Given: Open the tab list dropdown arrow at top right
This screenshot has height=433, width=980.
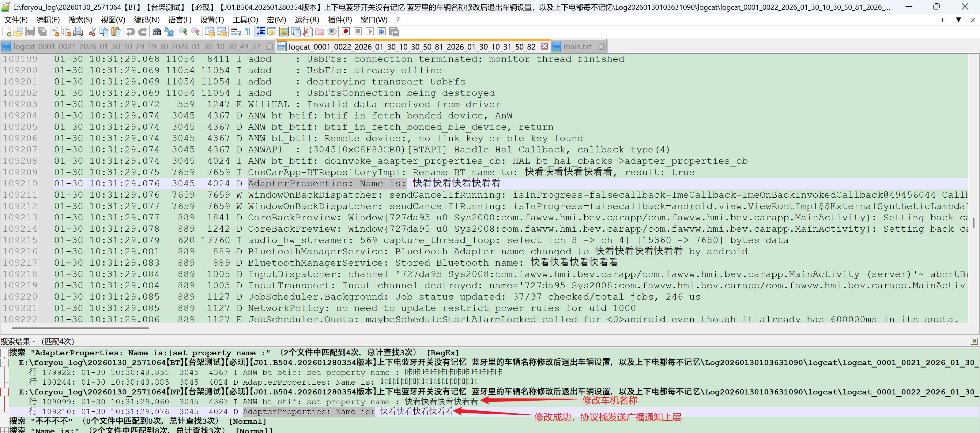Looking at the screenshot, I should coord(958,20).
